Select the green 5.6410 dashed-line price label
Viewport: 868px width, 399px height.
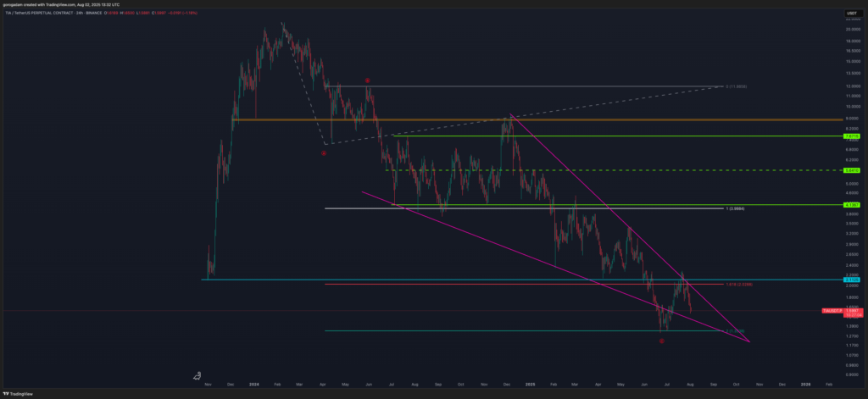tap(852, 170)
